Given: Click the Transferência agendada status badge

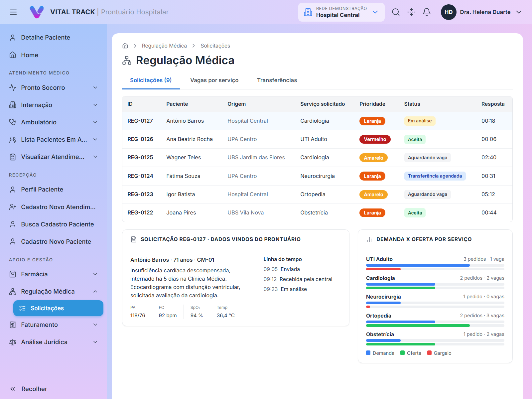Looking at the screenshot, I should tap(435, 176).
